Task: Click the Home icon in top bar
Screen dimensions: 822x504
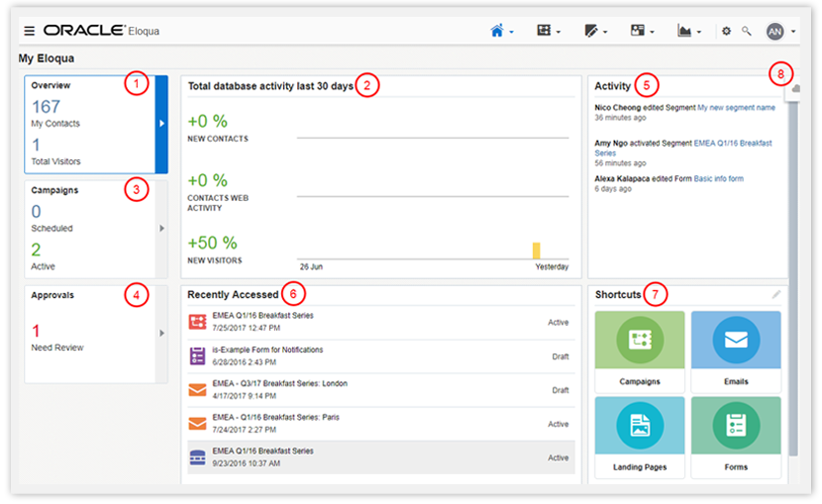Action: click(496, 31)
